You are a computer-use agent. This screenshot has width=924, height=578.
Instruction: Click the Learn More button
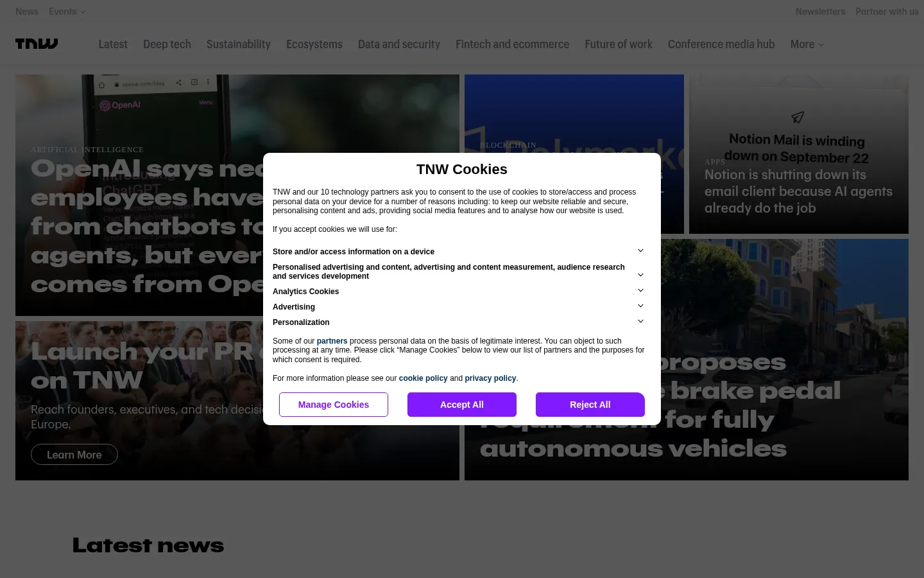(74, 455)
